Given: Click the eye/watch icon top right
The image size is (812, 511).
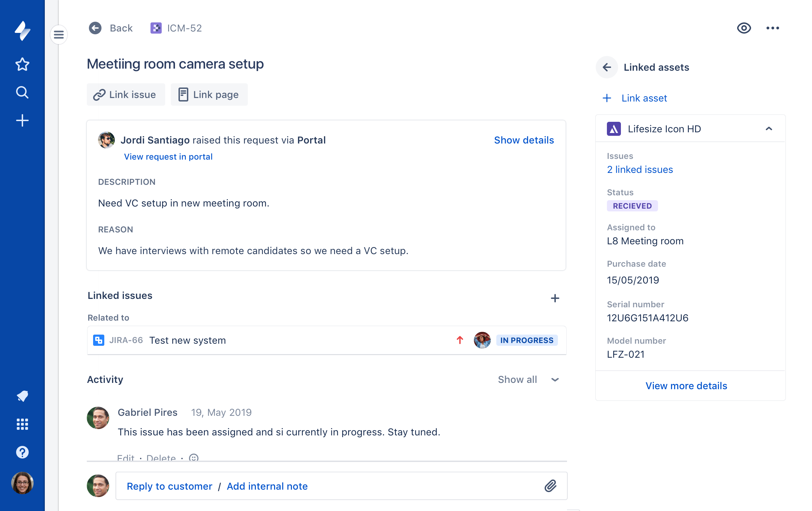Looking at the screenshot, I should 744,28.
